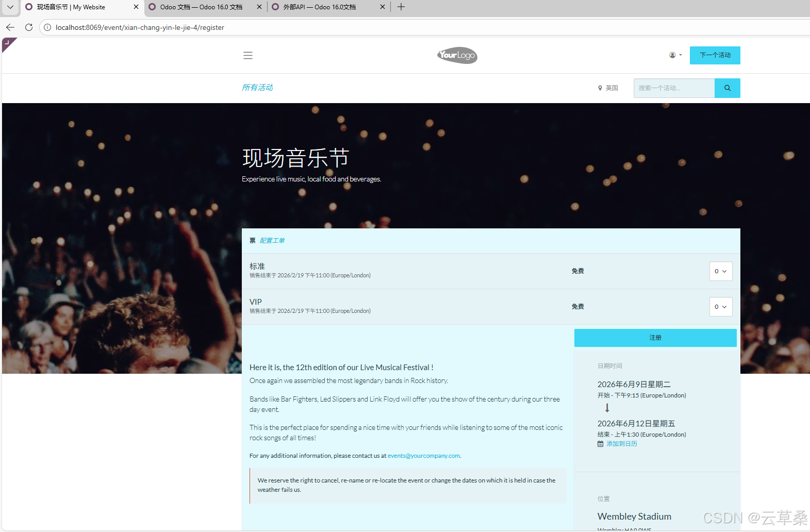810x532 pixels.
Task: Click the map pin icon beside 英国
Action: coord(600,88)
